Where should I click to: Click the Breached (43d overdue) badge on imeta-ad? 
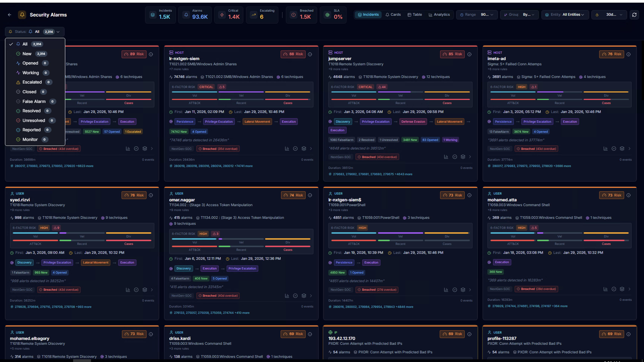pyautogui.click(x=536, y=149)
